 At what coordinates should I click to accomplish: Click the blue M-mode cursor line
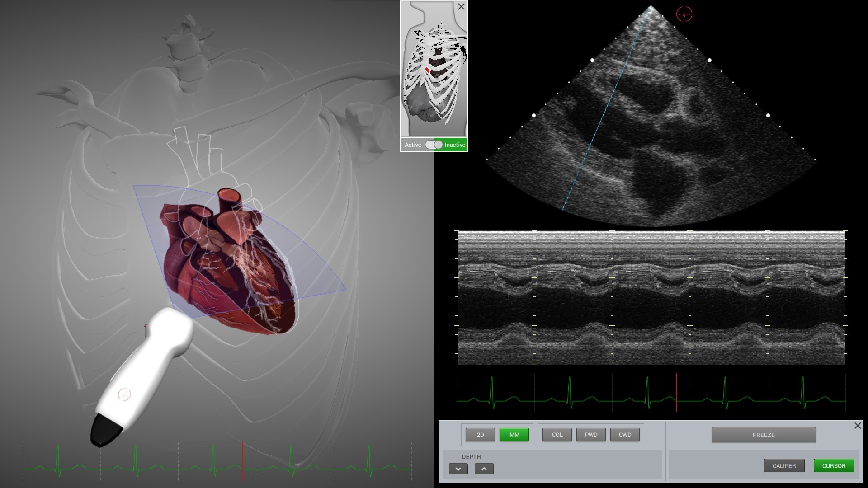[x=606, y=108]
